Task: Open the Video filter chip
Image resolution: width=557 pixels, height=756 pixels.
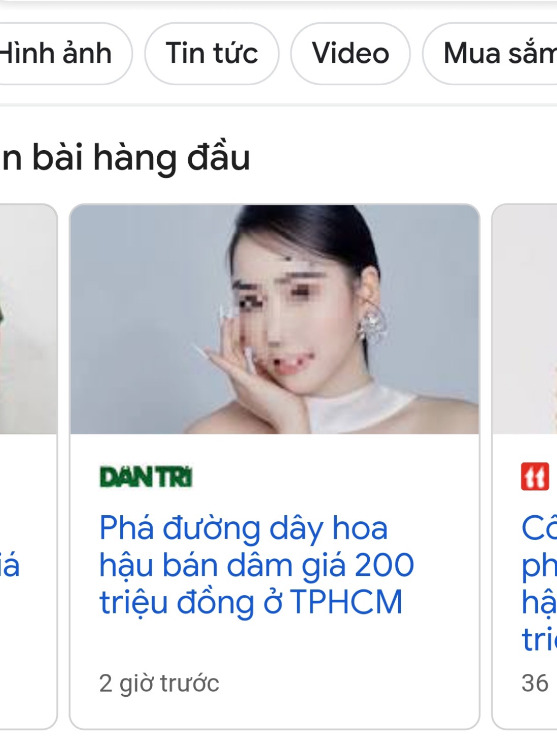Action: pos(351,54)
